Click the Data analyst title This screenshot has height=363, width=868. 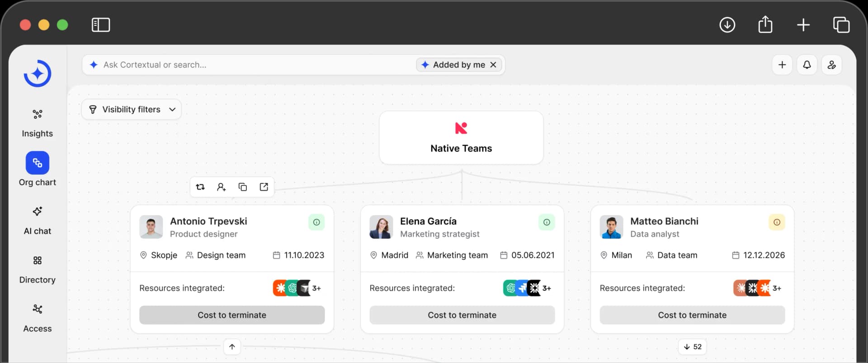click(655, 234)
